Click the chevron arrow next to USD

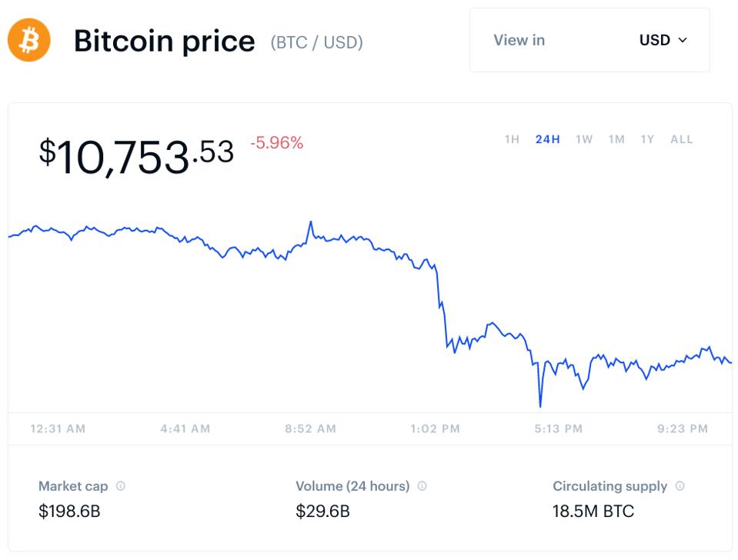point(683,41)
